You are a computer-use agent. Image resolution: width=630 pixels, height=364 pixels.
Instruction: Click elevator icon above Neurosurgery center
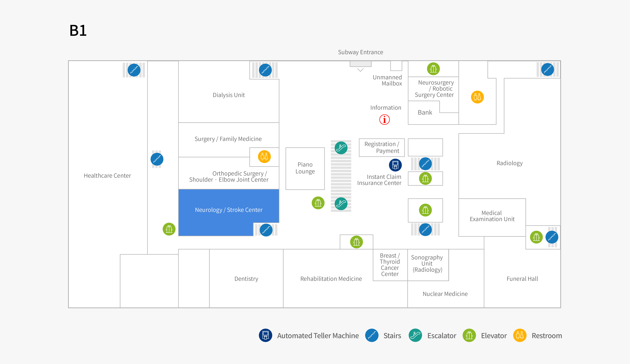(x=433, y=69)
